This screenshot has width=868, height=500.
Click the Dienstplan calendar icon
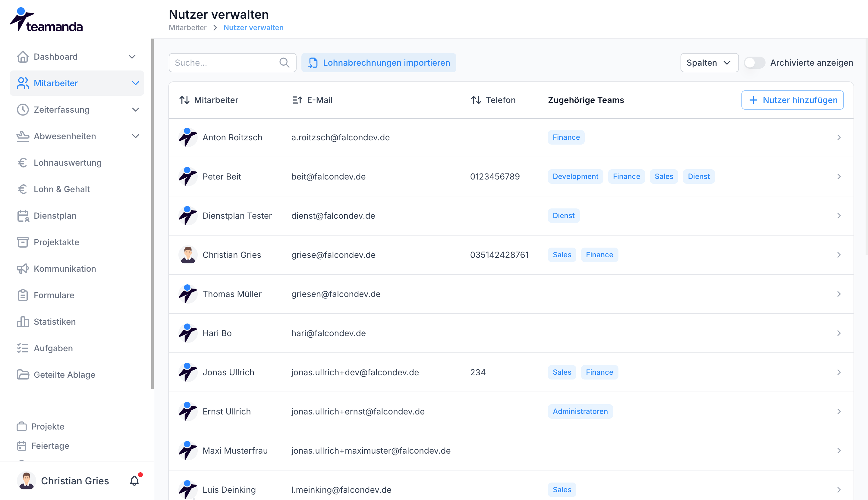click(23, 216)
